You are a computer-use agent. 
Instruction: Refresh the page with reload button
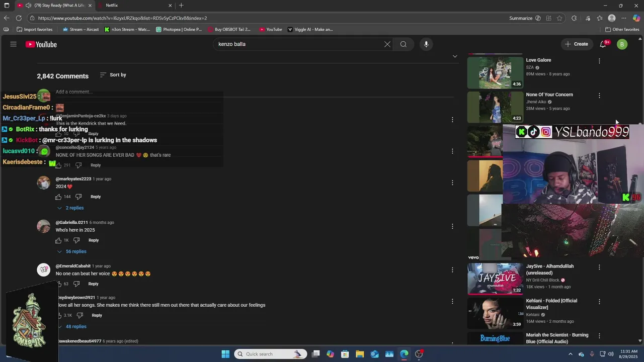(19, 18)
